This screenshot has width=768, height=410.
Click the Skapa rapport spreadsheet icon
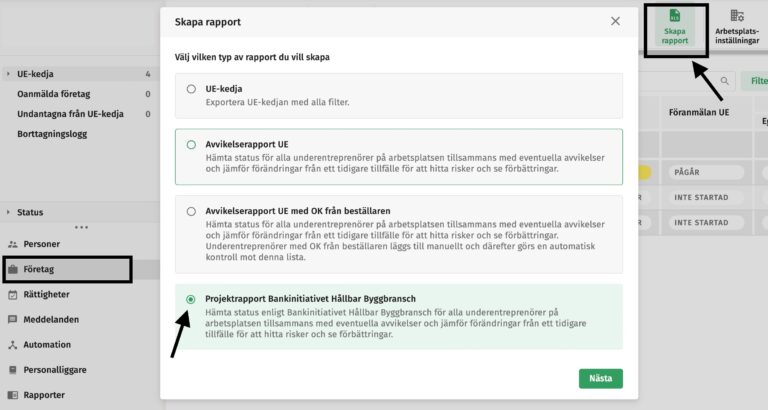(675, 16)
